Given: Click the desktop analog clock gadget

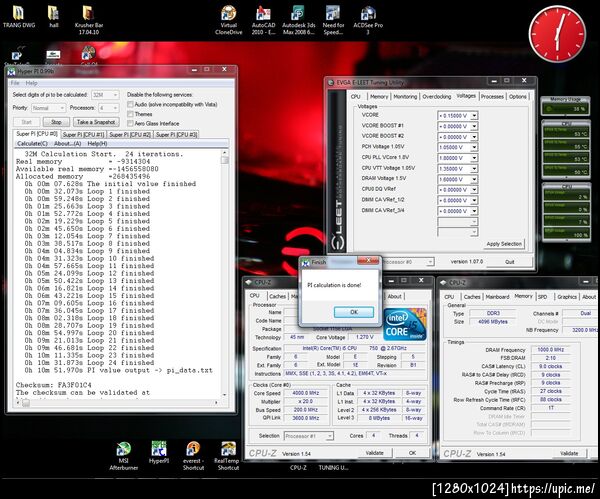Looking at the screenshot, I should (x=557, y=33).
